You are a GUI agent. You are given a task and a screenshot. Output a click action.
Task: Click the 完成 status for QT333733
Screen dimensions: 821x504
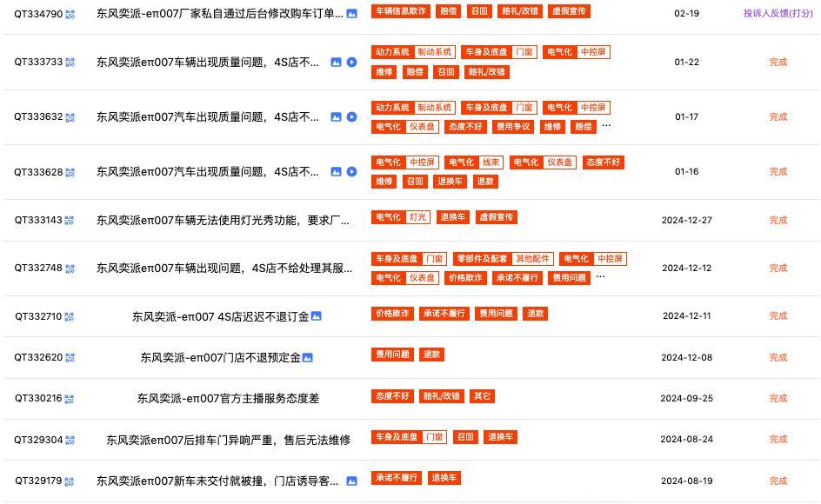point(778,63)
